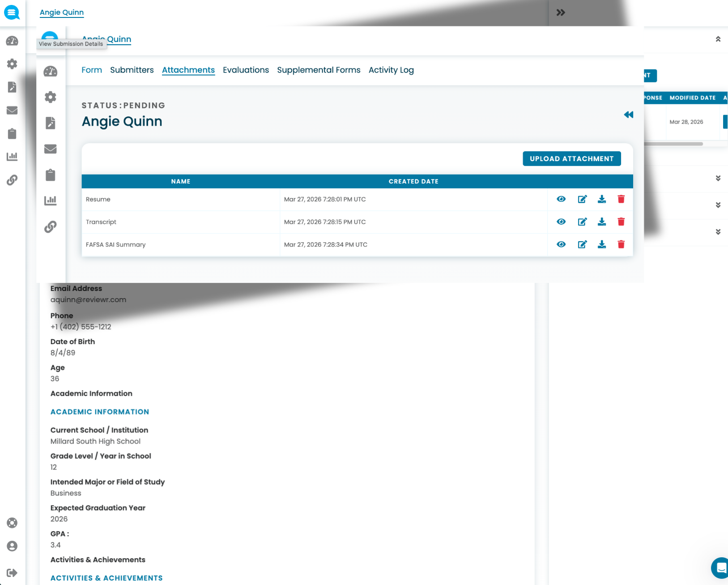This screenshot has width=728, height=585.
Task: Select the email envelope icon in sidebar
Action: click(12, 110)
